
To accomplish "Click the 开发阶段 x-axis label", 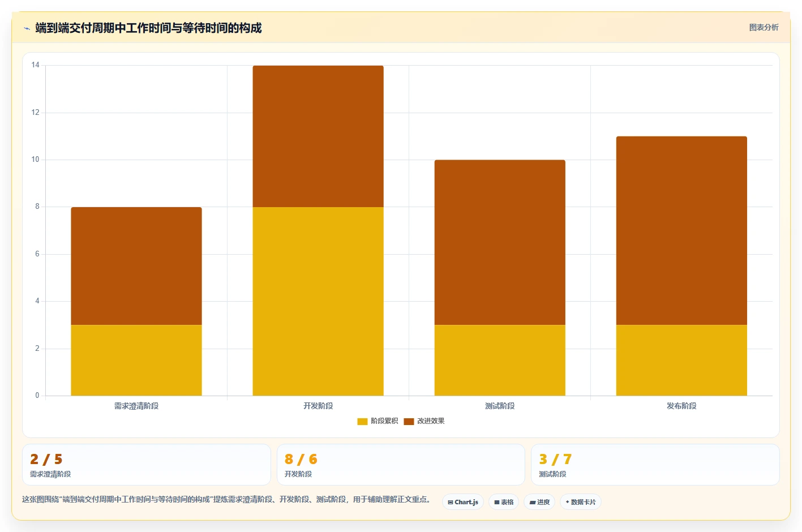I will [x=318, y=406].
